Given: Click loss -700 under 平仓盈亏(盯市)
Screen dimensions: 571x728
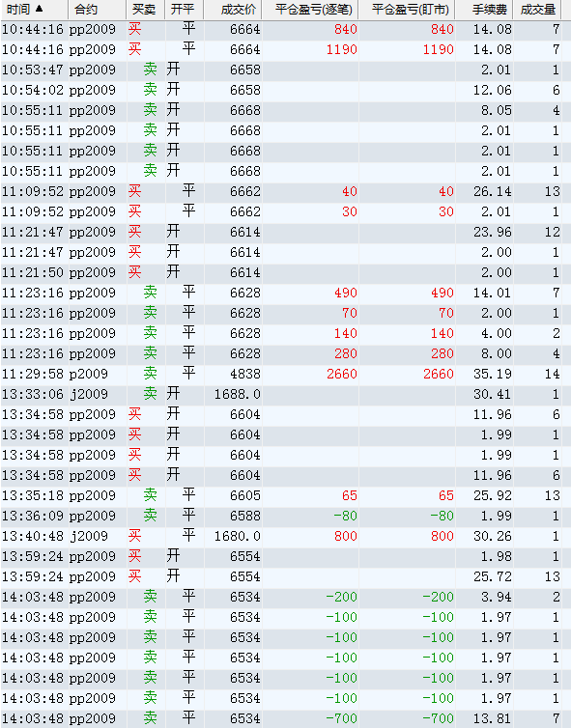Looking at the screenshot, I should pos(438,718).
